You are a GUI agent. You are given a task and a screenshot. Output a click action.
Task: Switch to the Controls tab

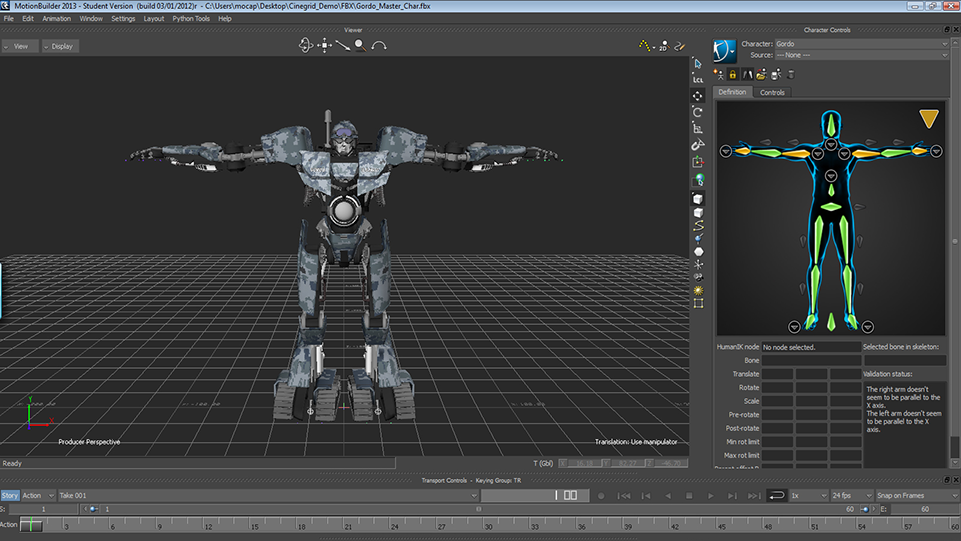(772, 92)
